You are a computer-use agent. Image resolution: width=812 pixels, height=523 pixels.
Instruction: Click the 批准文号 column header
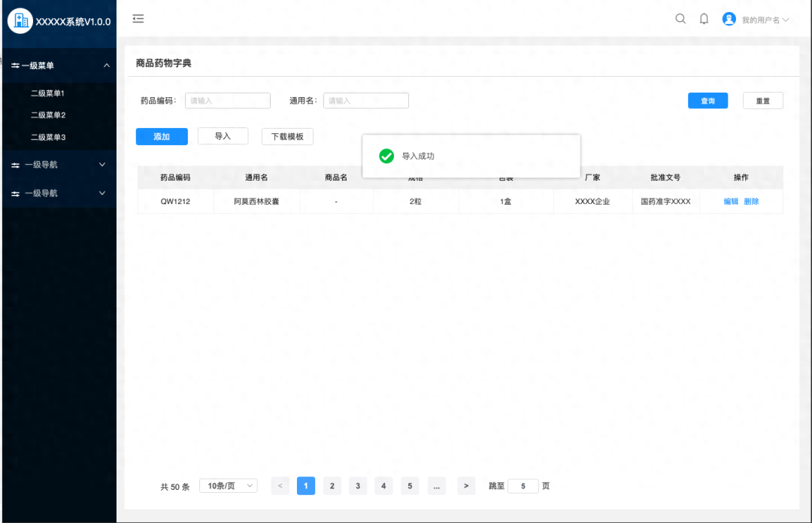(x=665, y=178)
